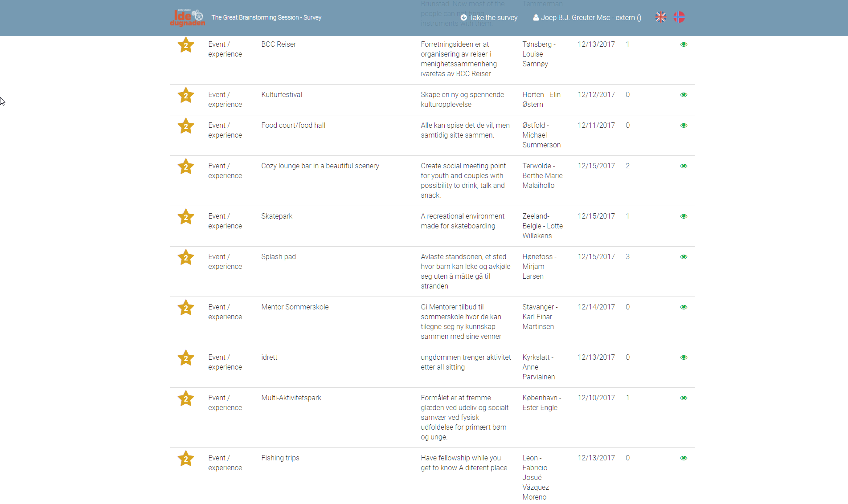Click star badge on Food court row

coord(185,126)
